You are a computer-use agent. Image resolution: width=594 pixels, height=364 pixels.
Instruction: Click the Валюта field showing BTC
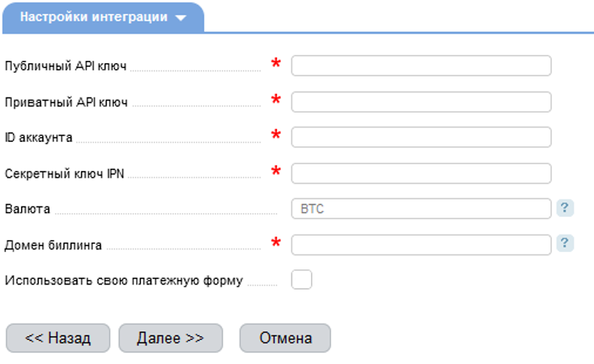coord(421,209)
